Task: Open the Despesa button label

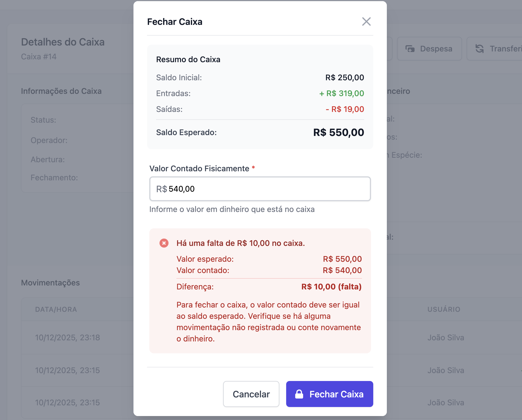Action: click(x=436, y=49)
